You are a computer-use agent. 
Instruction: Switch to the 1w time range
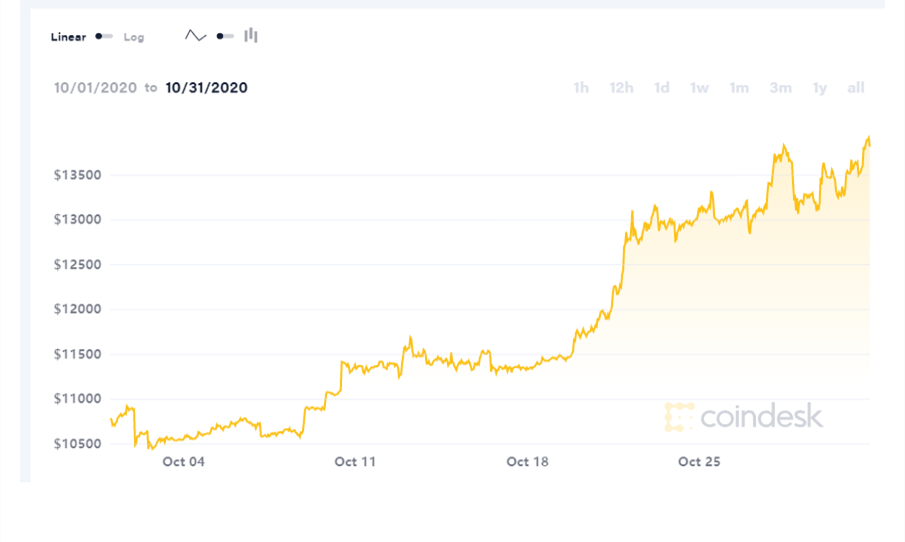(x=699, y=88)
